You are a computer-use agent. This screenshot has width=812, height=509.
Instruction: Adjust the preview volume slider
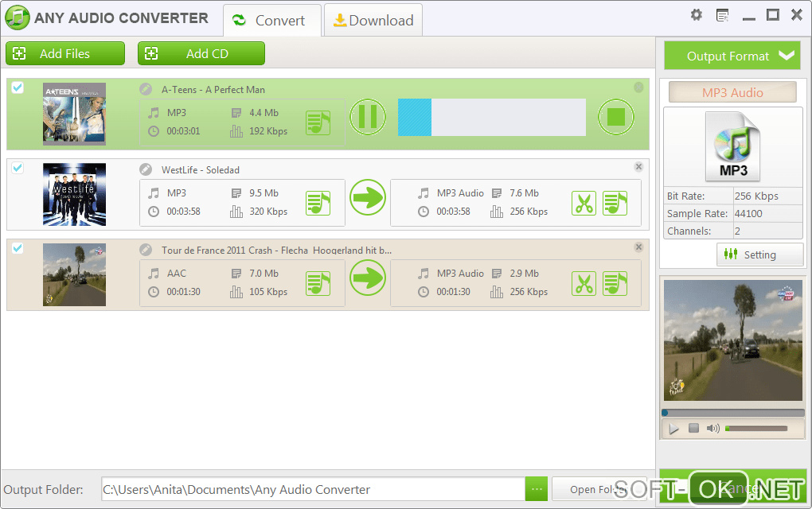coord(756,429)
